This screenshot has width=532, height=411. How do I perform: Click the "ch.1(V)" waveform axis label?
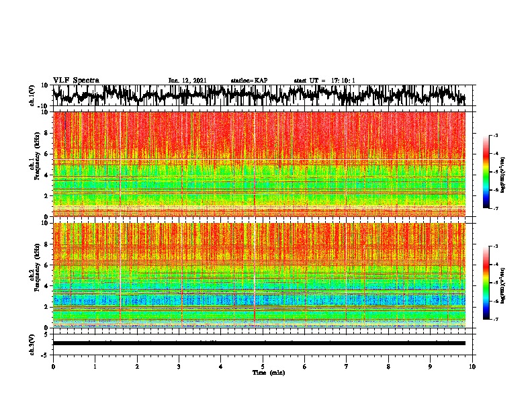(x=32, y=95)
